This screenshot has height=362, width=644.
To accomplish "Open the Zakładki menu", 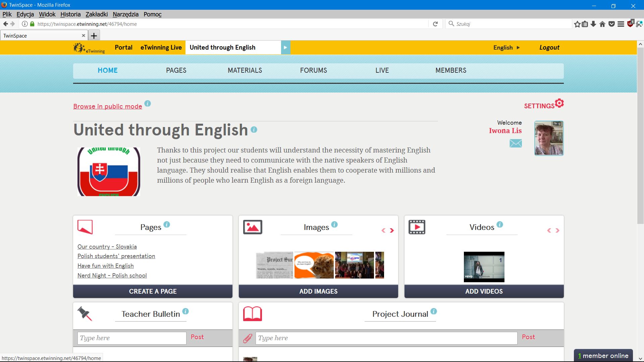I will coord(97,14).
